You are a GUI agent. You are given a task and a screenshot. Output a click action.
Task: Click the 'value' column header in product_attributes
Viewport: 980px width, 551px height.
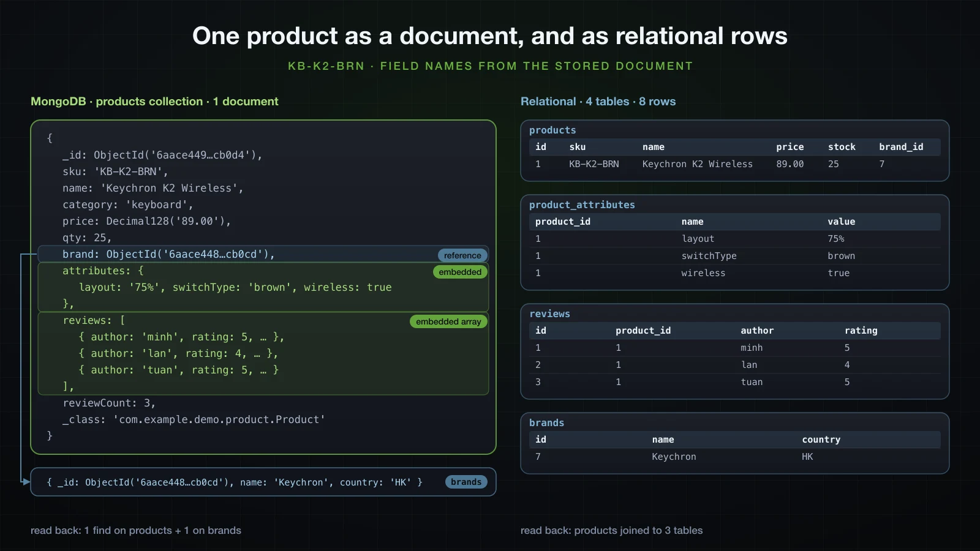coord(842,222)
